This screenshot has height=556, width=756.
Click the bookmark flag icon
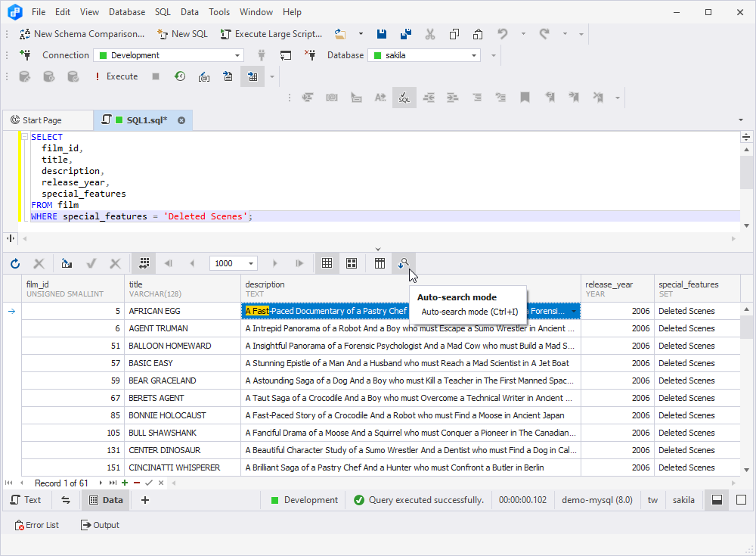525,98
